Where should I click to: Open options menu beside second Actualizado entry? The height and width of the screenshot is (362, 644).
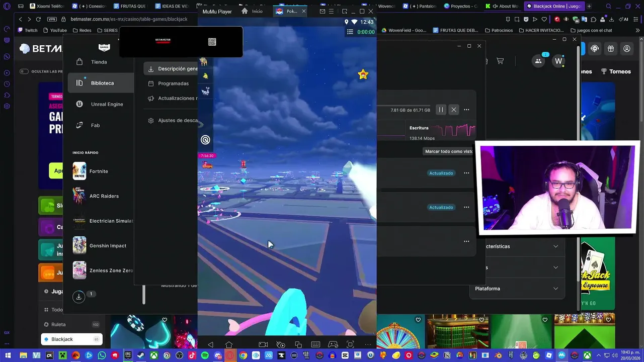click(x=466, y=207)
